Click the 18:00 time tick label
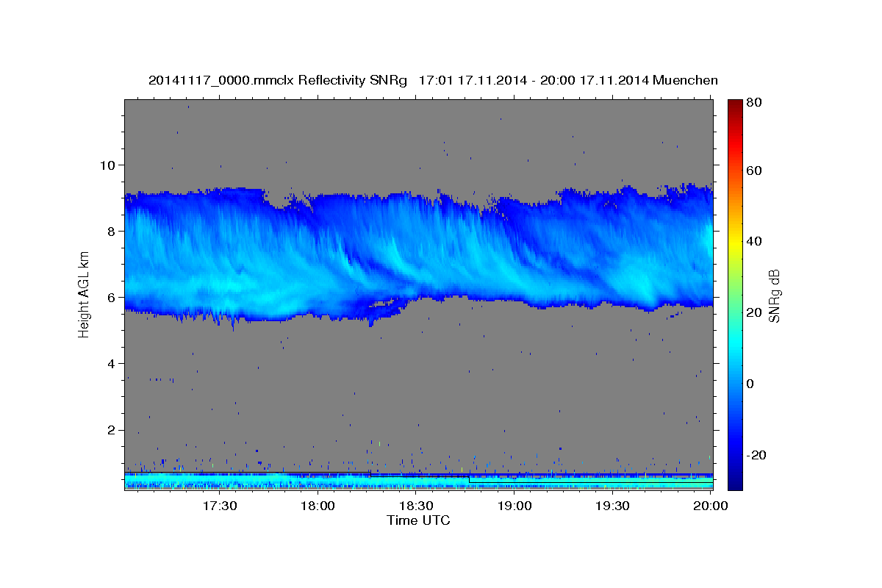The image size is (882, 588). coord(318,506)
